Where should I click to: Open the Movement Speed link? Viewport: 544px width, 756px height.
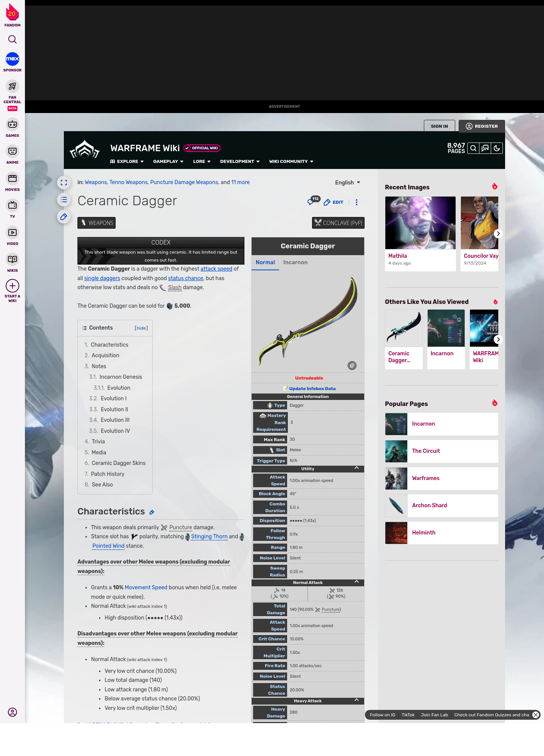coord(146,587)
